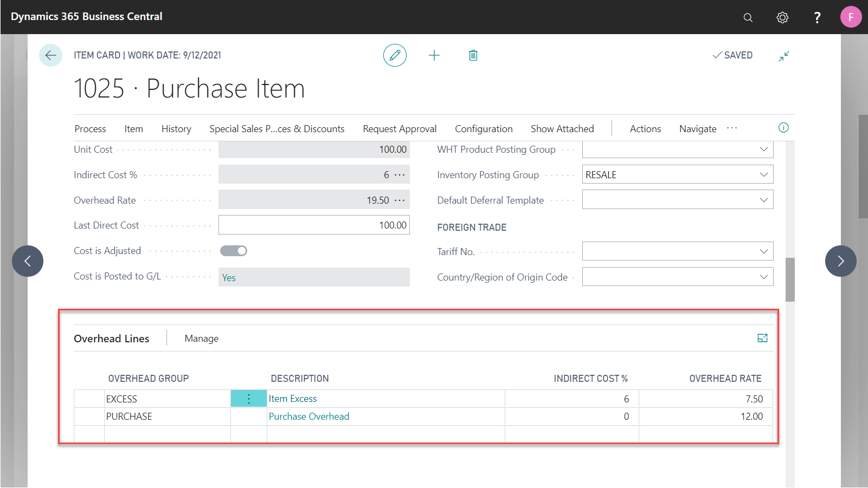
Task: Open the Process menu
Action: pyautogui.click(x=90, y=129)
